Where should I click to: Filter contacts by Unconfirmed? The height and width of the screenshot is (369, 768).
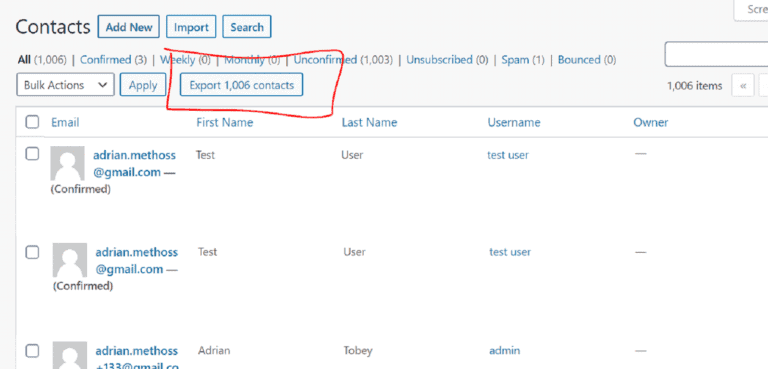pos(325,60)
